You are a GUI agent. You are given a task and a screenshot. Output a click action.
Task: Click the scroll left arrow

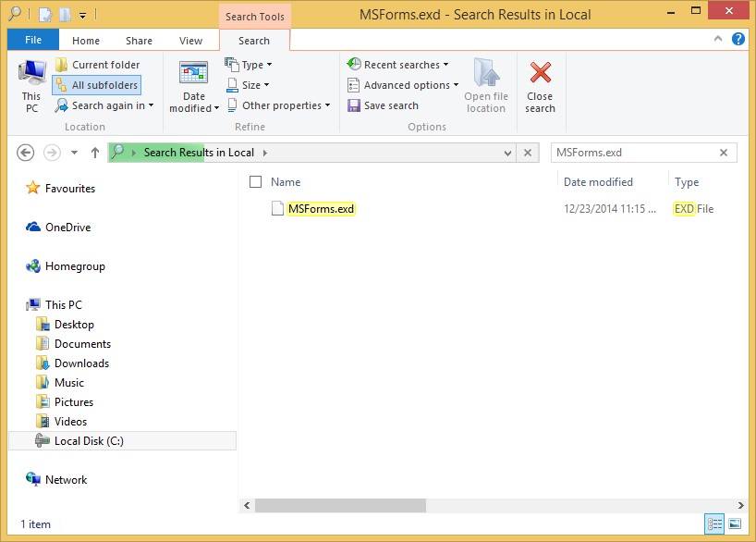point(247,505)
